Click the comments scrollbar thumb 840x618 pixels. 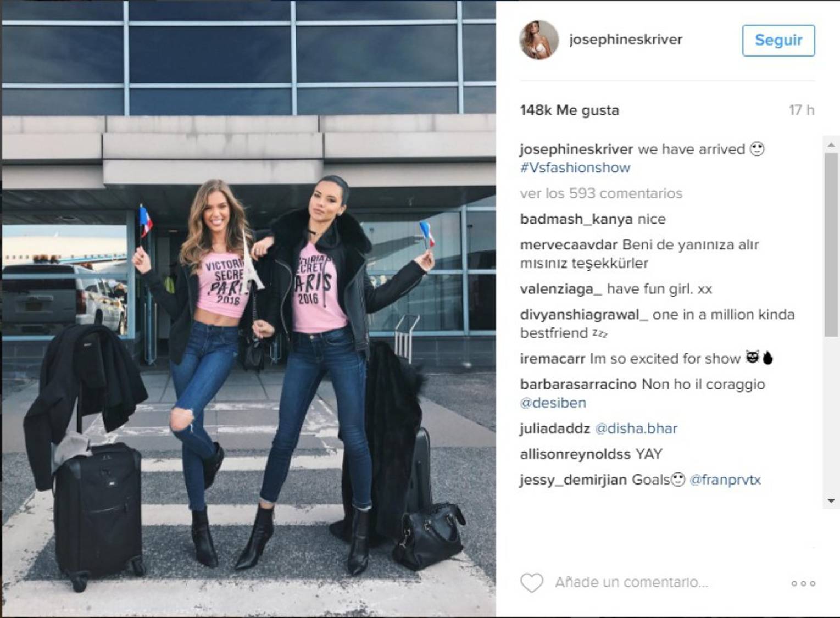coord(831,244)
